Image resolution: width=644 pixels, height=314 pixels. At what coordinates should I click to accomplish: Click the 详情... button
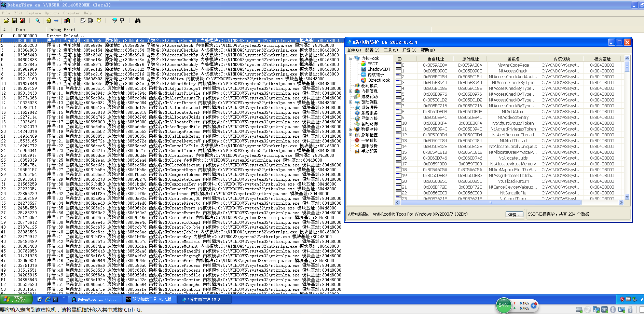(x=515, y=215)
